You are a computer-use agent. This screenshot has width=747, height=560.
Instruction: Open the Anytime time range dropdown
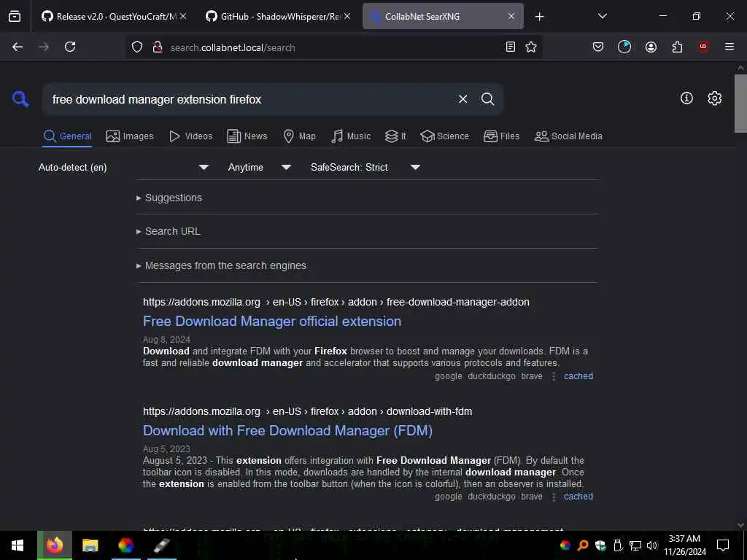coord(260,167)
